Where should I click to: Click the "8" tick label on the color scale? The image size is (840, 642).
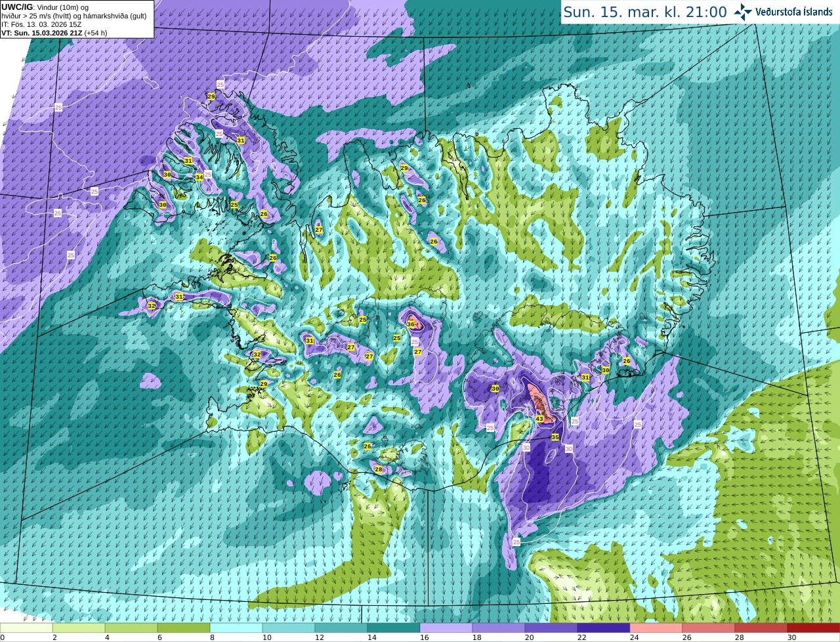coord(213,637)
